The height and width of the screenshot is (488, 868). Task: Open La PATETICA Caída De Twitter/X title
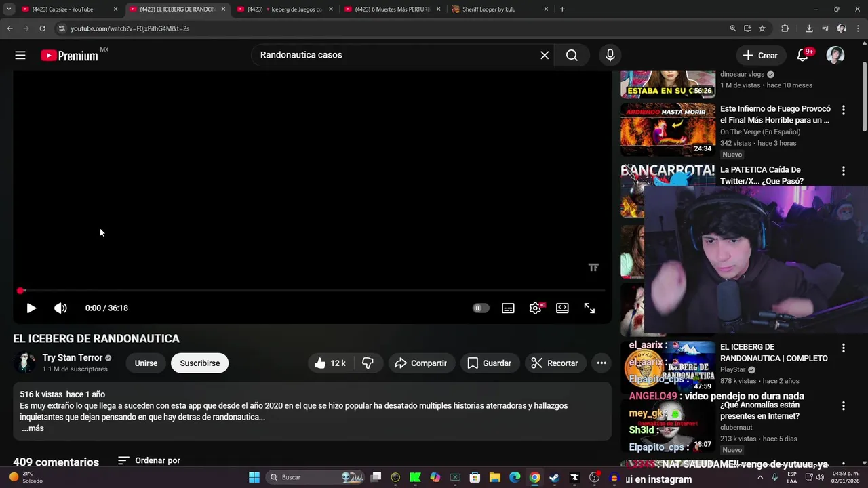[762, 176]
